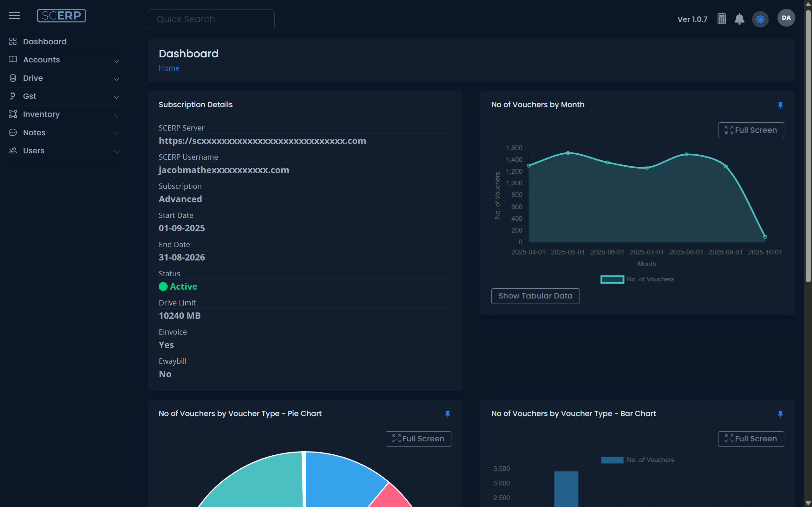
Task: Click the Dashboard grid icon in sidebar
Action: [x=13, y=42]
